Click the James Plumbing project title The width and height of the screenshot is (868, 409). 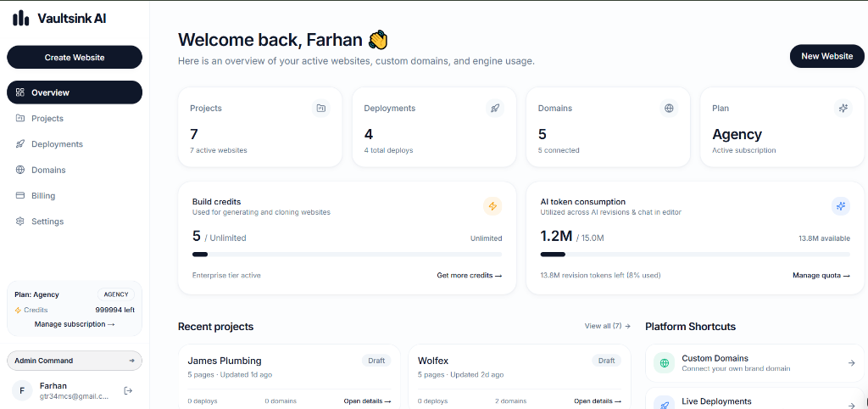click(x=225, y=361)
